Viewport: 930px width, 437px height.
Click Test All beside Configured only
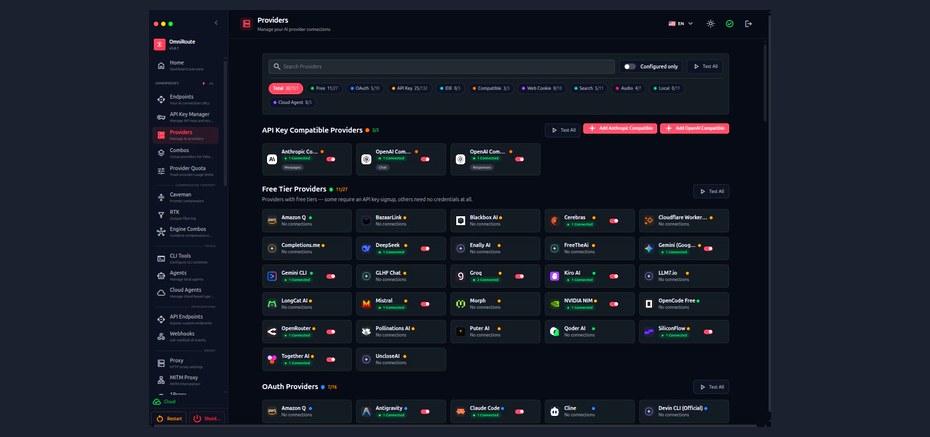(705, 66)
